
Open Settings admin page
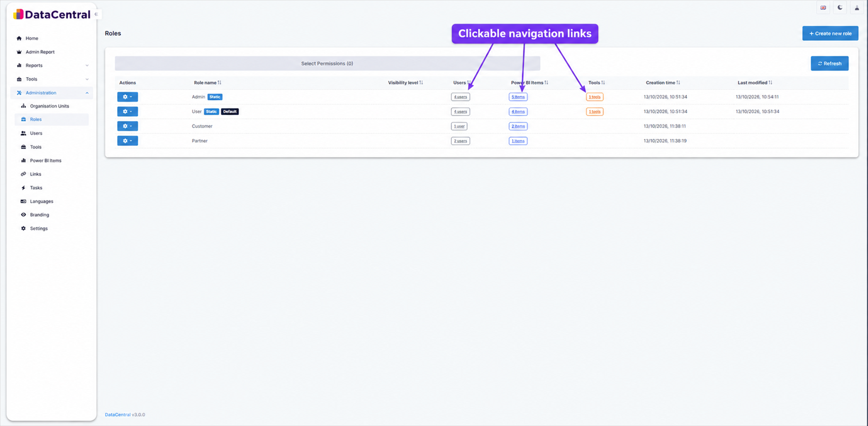39,228
